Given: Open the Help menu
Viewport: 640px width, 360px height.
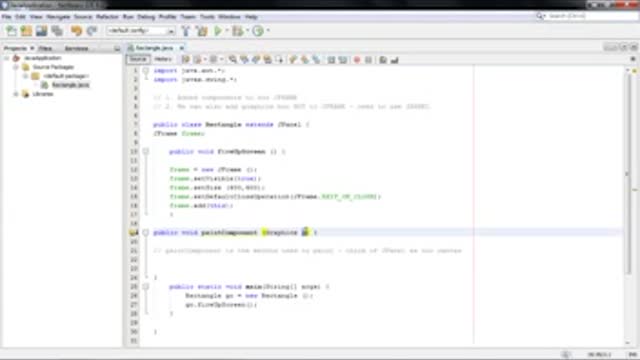Looking at the screenshot, I should 251,17.
